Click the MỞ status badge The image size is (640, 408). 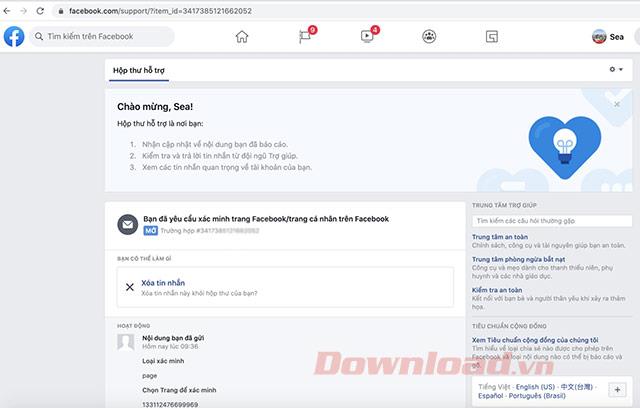click(150, 231)
